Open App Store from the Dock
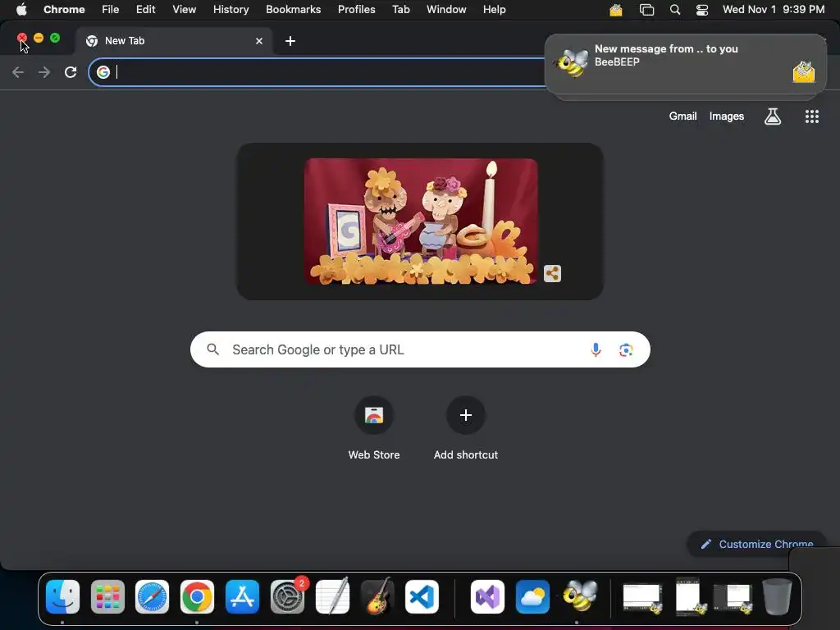Image resolution: width=840 pixels, height=630 pixels. tap(242, 597)
